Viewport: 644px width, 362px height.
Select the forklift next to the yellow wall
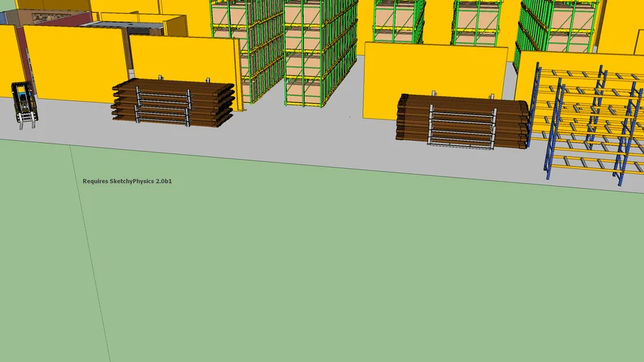24,104
